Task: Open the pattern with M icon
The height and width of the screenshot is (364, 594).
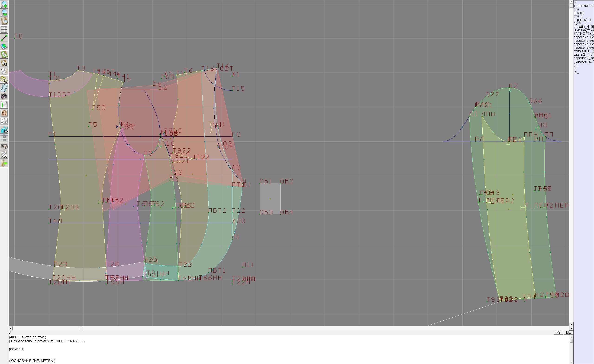Action: point(4,63)
